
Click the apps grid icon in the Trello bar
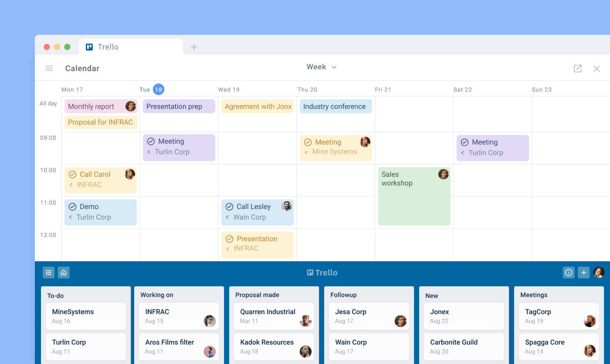click(x=48, y=272)
